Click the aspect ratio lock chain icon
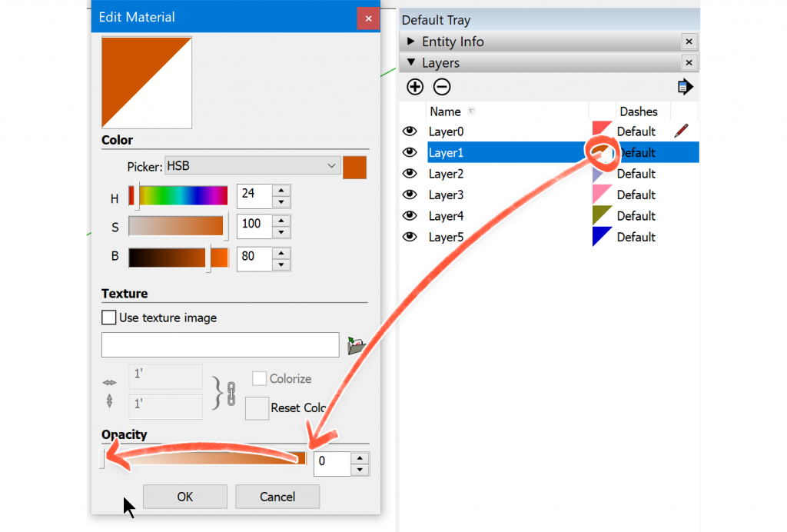This screenshot has width=787, height=532. (230, 393)
